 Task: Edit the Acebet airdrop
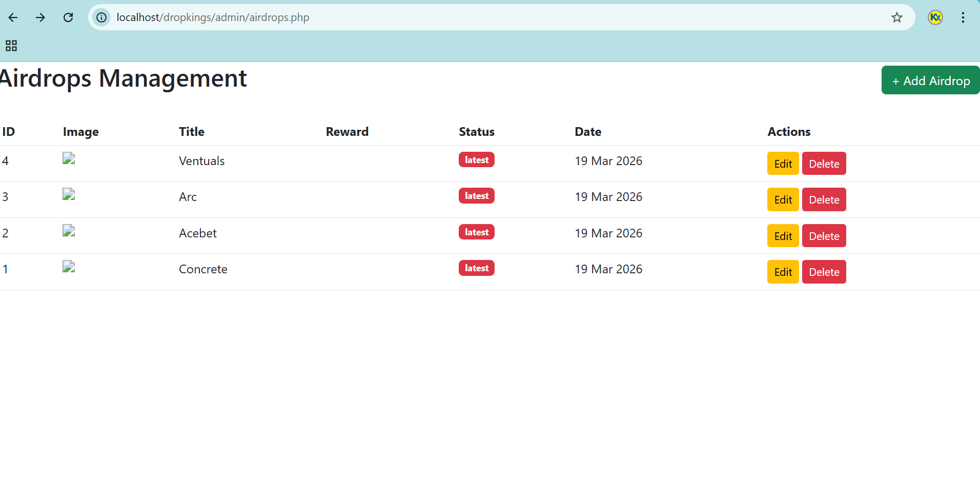783,236
